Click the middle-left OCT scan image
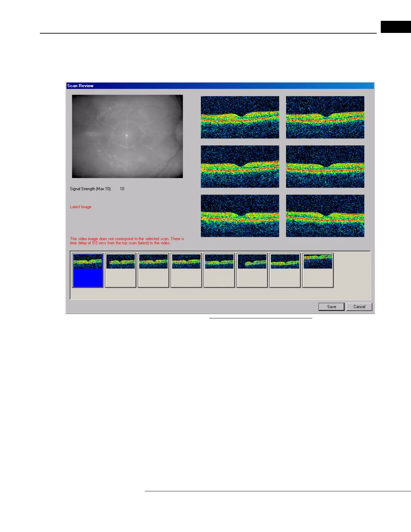 (240, 167)
